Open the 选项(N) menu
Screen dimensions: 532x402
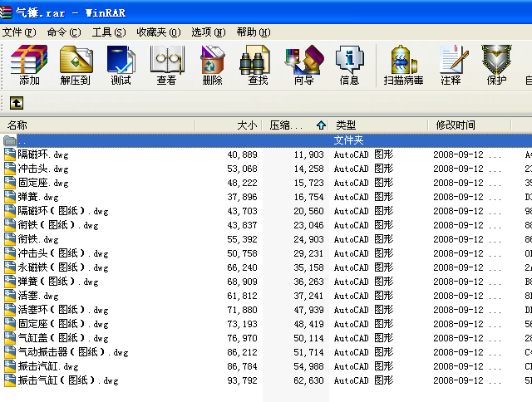click(x=209, y=32)
